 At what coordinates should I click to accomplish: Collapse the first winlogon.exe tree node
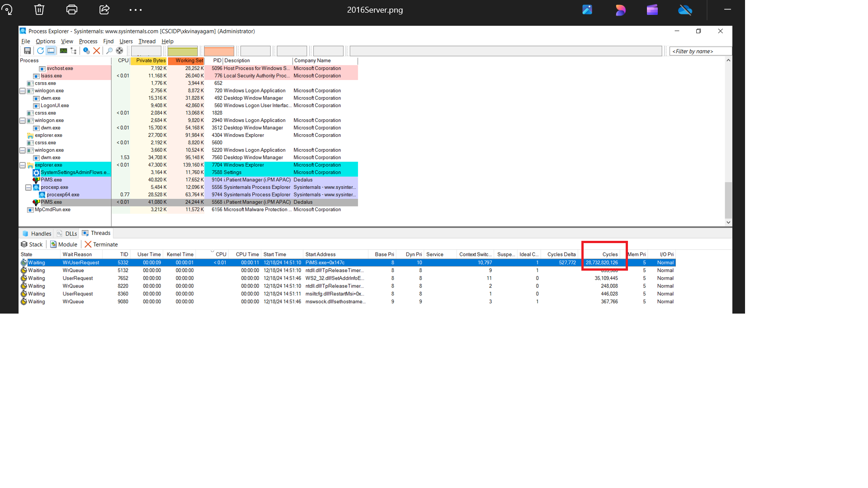(x=22, y=91)
